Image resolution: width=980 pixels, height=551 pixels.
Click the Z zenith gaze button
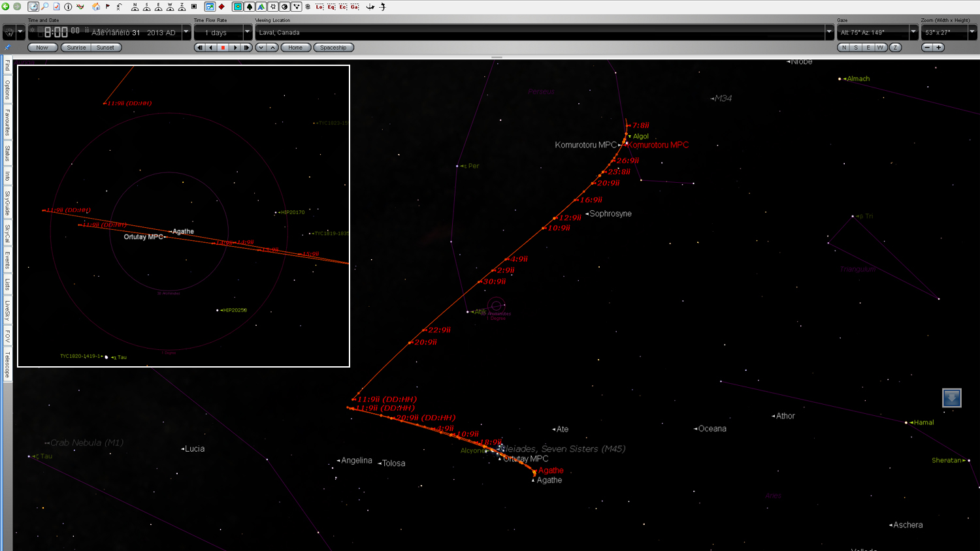tap(895, 48)
